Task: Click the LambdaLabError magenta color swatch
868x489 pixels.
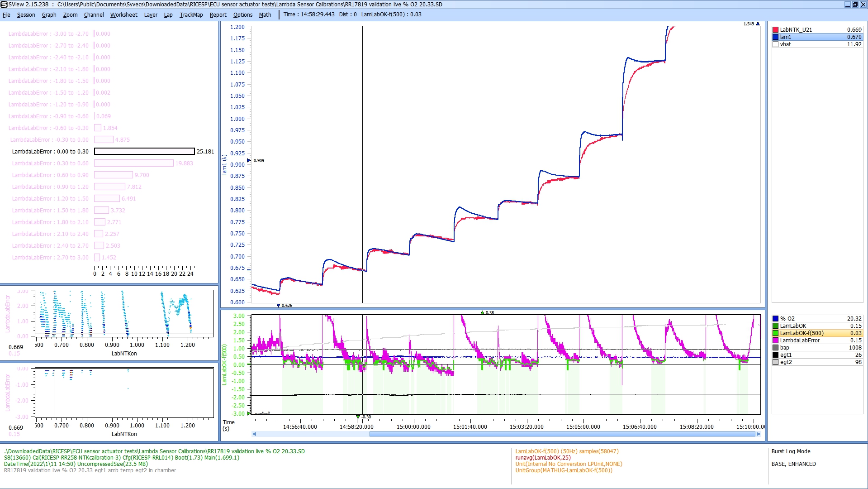Action: point(775,340)
